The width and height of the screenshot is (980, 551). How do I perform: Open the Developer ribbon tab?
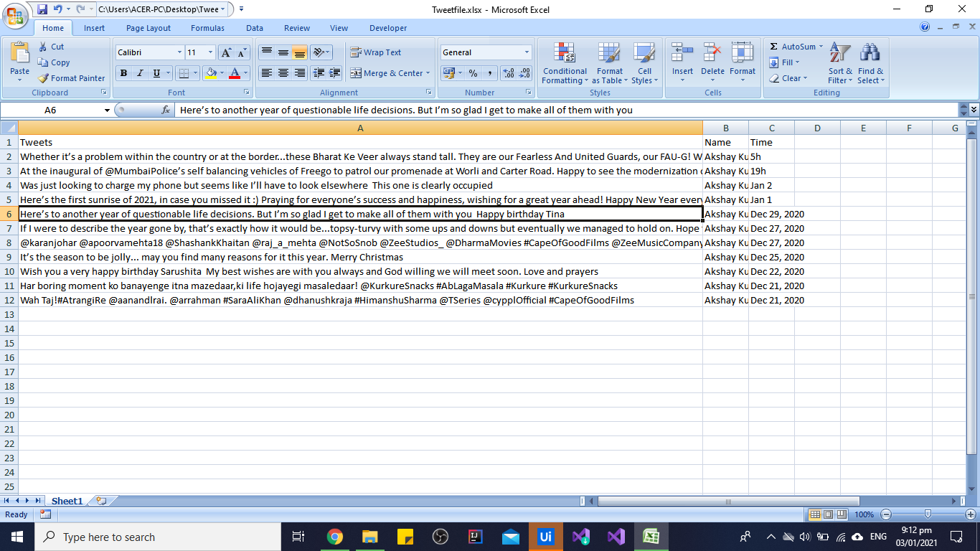[388, 28]
